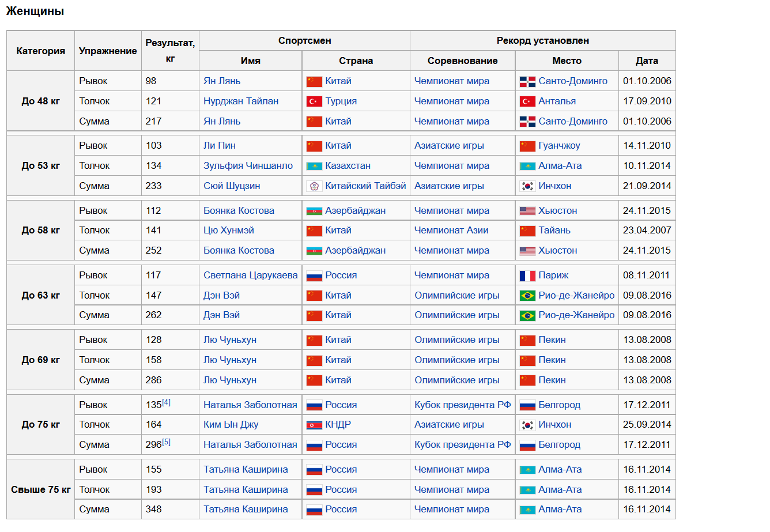
Task: Follow the Чемпионат Азии competition link
Action: [451, 231]
